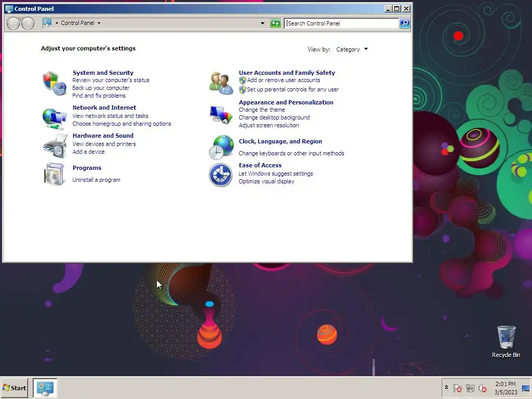Open the Network and Internet heading link
Viewport: 532px width, 399px height.
pos(104,108)
